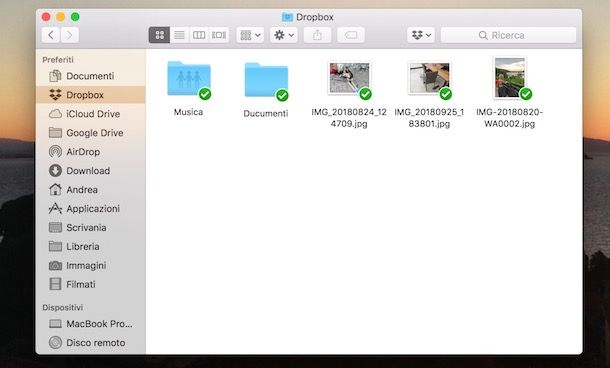Click the Musica folder name label
This screenshot has height=368, width=610.
pyautogui.click(x=188, y=112)
